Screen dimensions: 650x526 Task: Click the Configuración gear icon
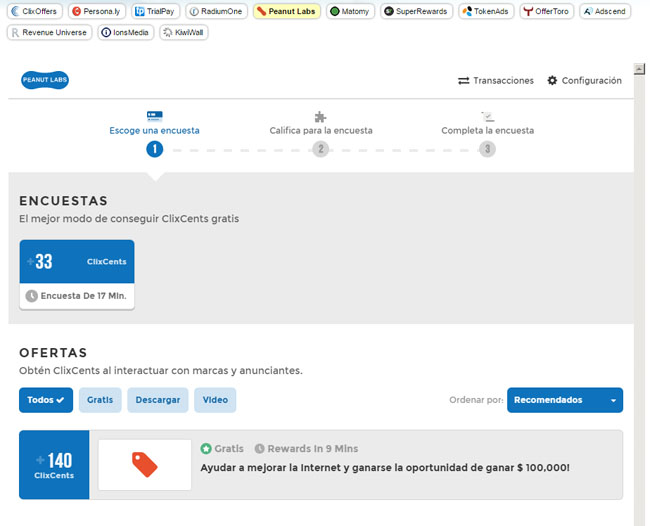(x=552, y=80)
